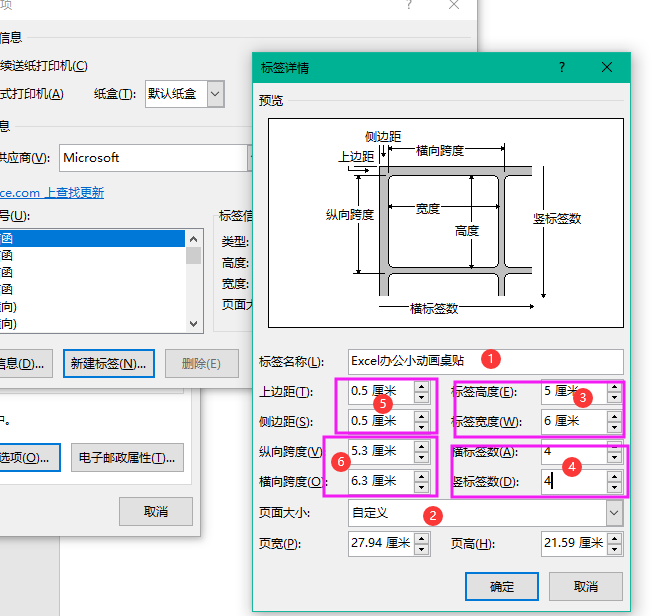Click 取消 button in the back envelope dialog
Image resolution: width=657 pixels, height=616 pixels.
(156, 511)
